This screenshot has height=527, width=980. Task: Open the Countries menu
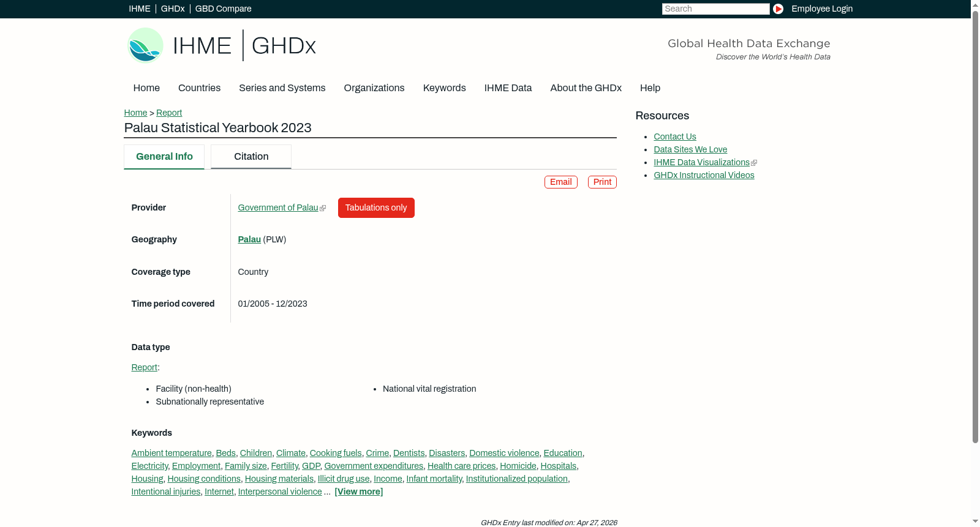point(199,88)
